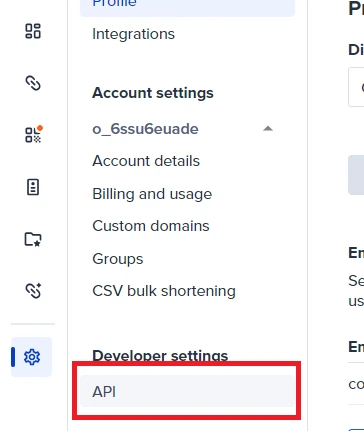Open API under Developer settings
Viewport: 364px width, 431px height.
[187, 391]
